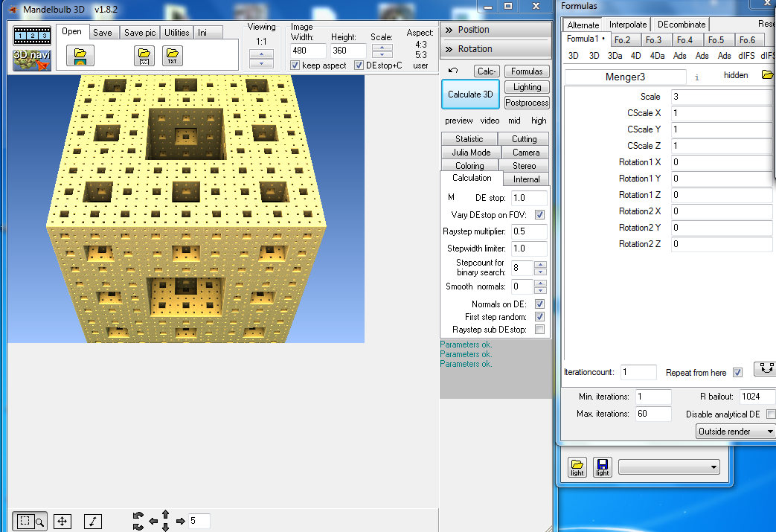Expand the Position panel
The height and width of the screenshot is (532, 776).
496,30
